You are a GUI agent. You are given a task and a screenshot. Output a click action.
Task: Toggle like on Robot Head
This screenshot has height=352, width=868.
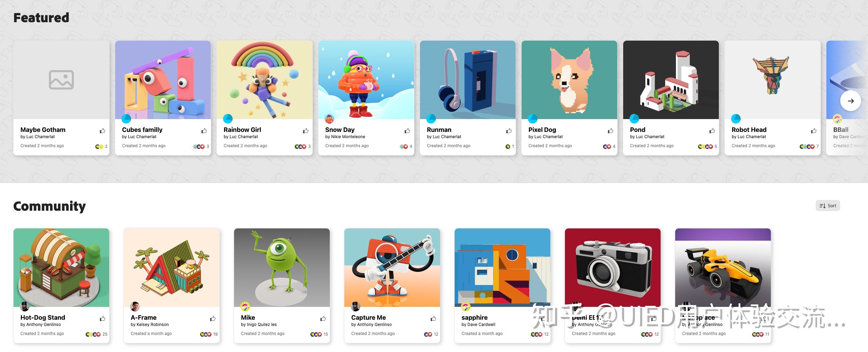pyautogui.click(x=814, y=131)
